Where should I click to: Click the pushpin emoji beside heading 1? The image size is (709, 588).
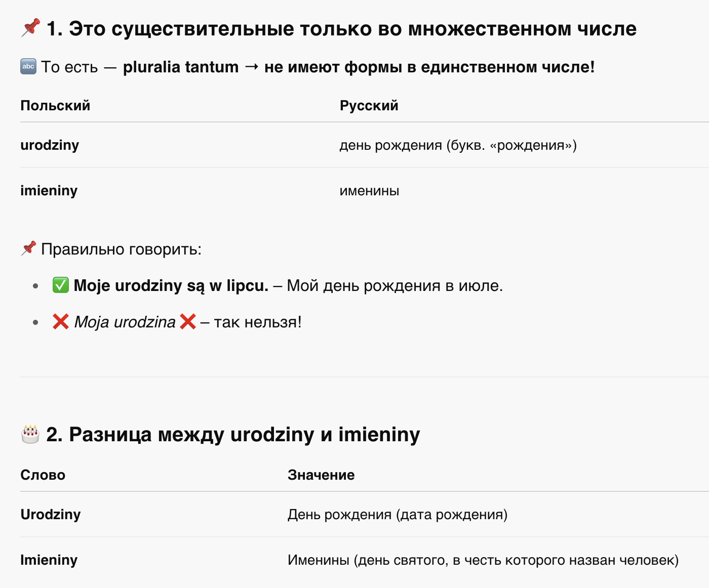point(30,28)
